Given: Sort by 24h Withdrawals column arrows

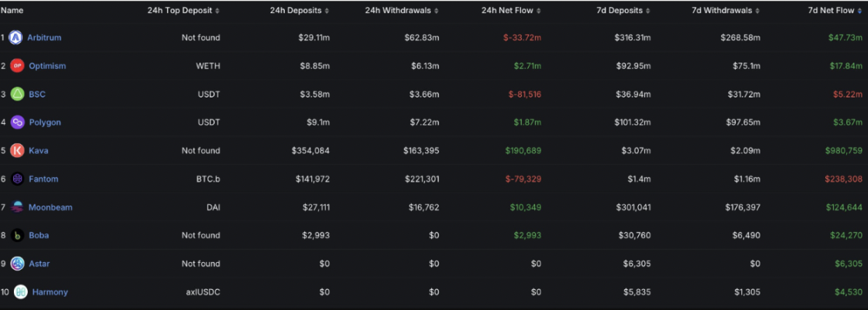Looking at the screenshot, I should (437, 11).
